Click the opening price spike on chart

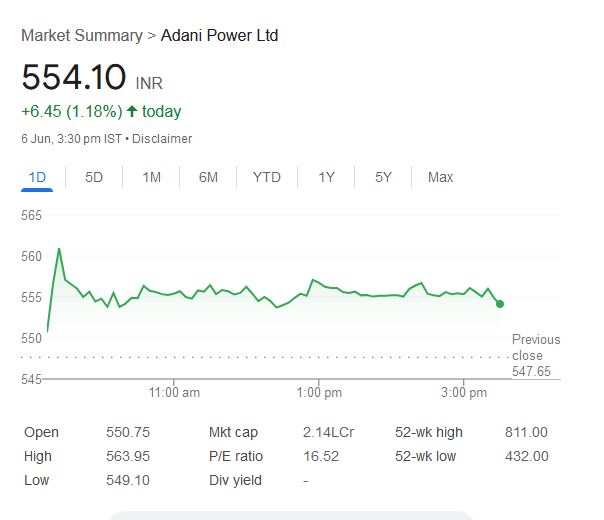59,249
